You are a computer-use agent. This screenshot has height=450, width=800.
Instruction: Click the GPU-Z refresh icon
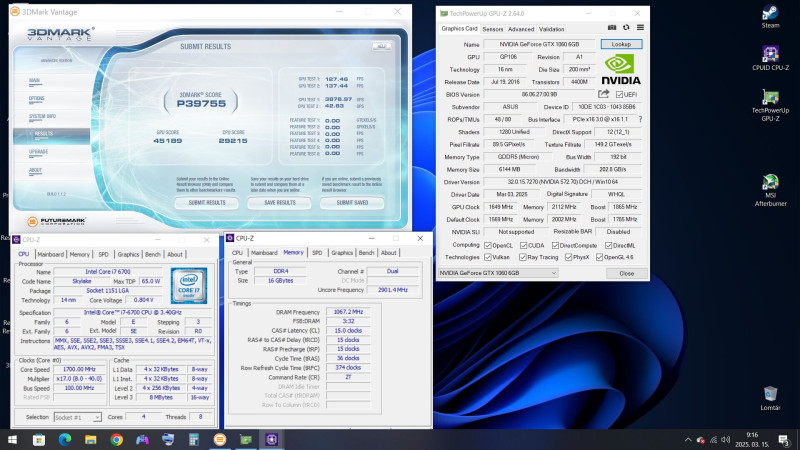626,28
